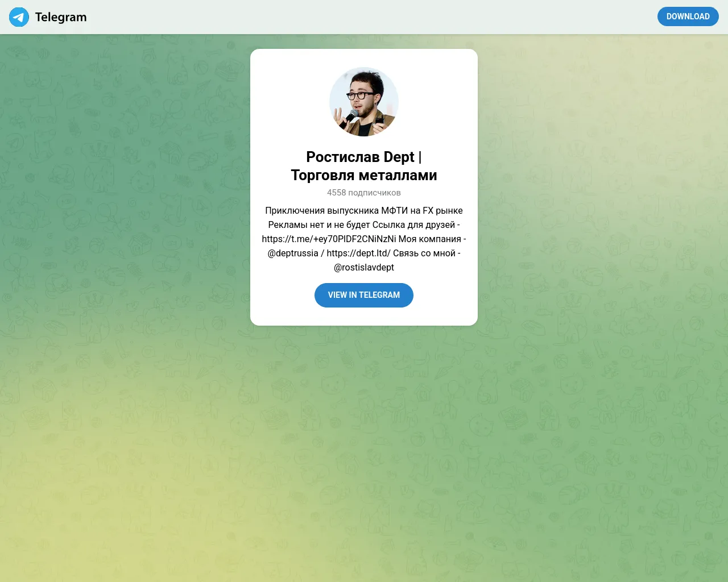Screen dimensions: 728x582
Task: Click the @rostislavdept handle in the description
Action: click(x=364, y=267)
